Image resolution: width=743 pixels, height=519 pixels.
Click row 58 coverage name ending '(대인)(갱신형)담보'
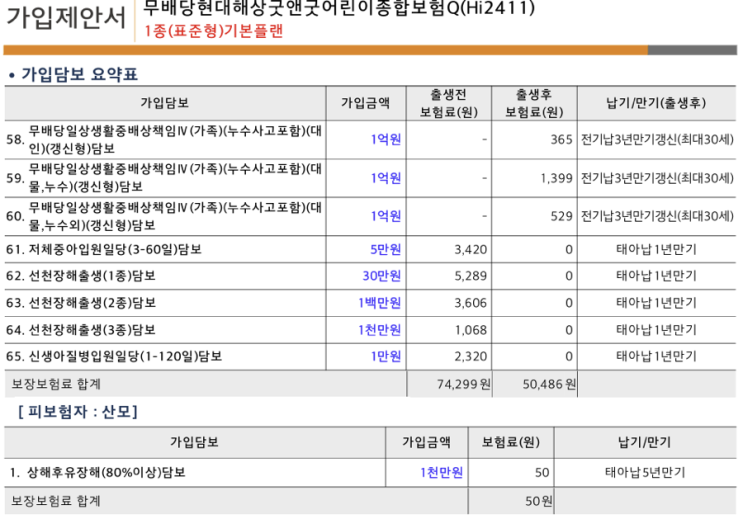pyautogui.click(x=175, y=139)
